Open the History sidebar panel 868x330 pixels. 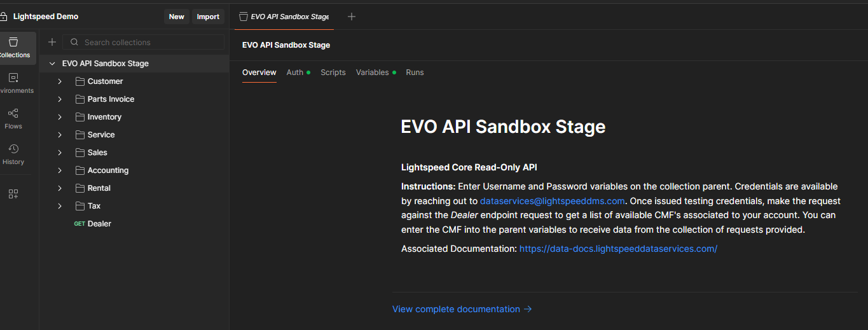pos(13,155)
